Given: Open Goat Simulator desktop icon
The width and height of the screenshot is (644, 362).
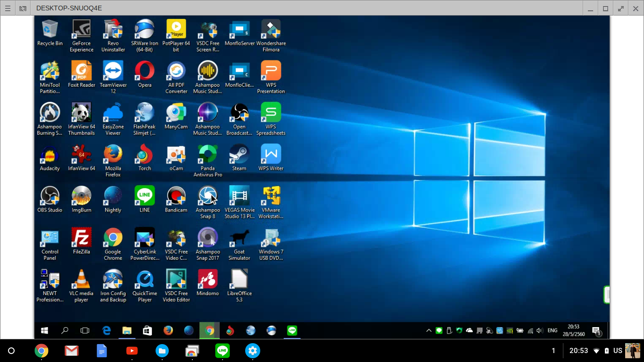Looking at the screenshot, I should [x=239, y=244].
